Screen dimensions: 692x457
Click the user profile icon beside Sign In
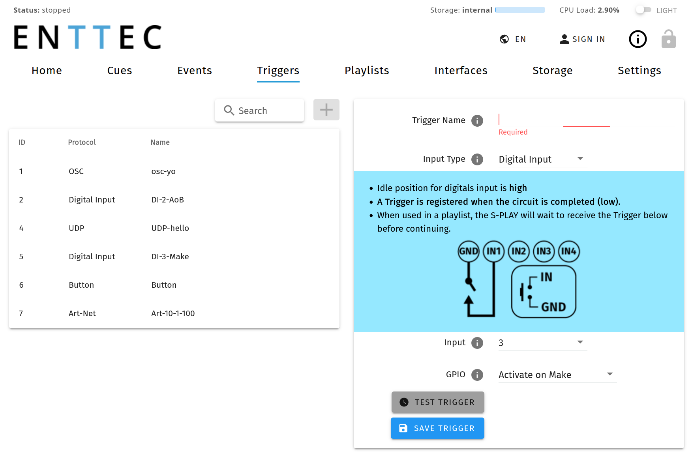point(564,39)
